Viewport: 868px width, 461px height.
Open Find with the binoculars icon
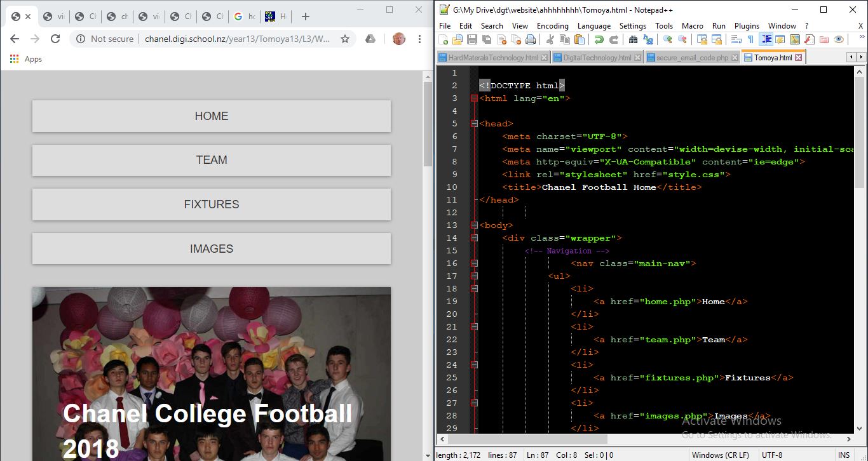click(633, 39)
